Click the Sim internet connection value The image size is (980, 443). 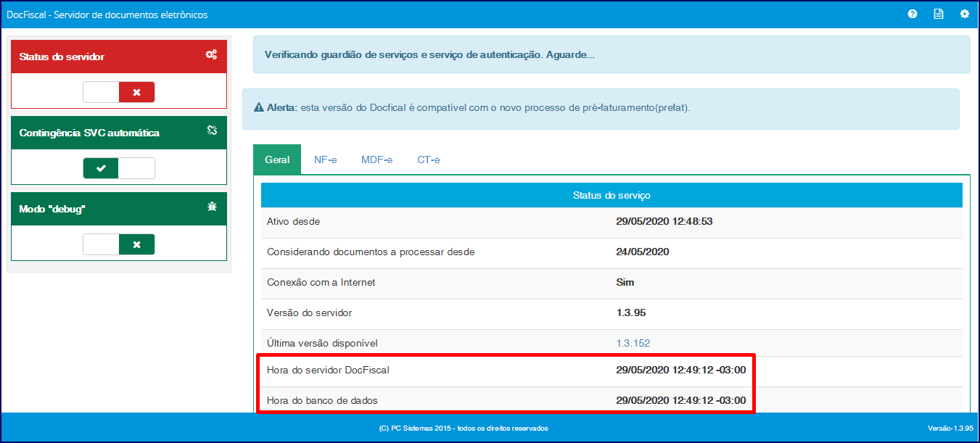point(625,282)
